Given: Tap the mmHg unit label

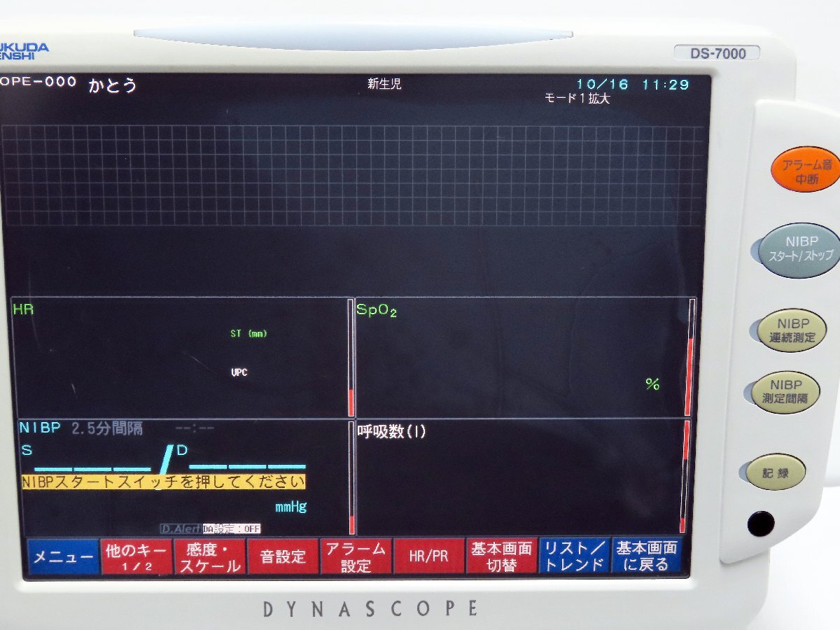Looking at the screenshot, I should pyautogui.click(x=290, y=507).
